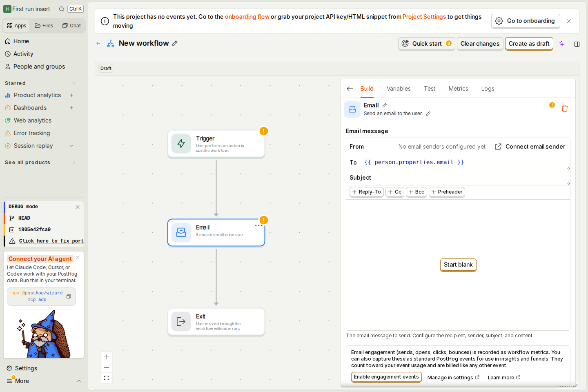Viewport: 588px width, 392px height.
Task: Expand the Session replay menu chevron
Action: pos(71,146)
